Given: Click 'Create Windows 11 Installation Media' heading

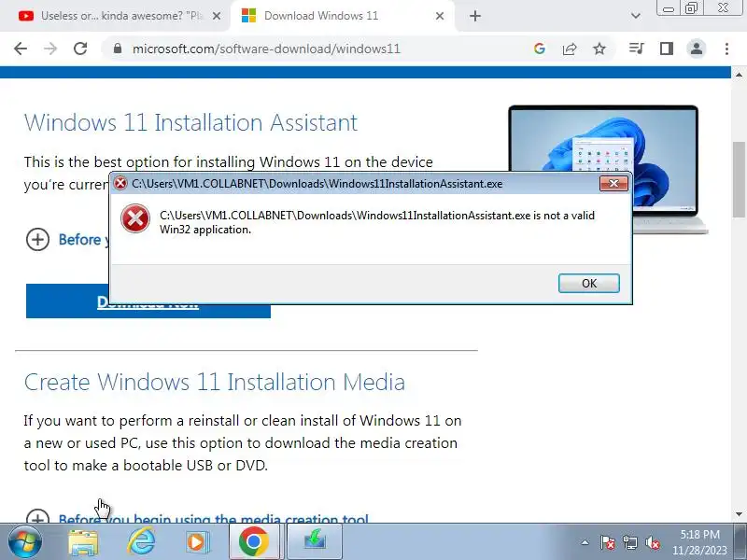Looking at the screenshot, I should coord(215,382).
